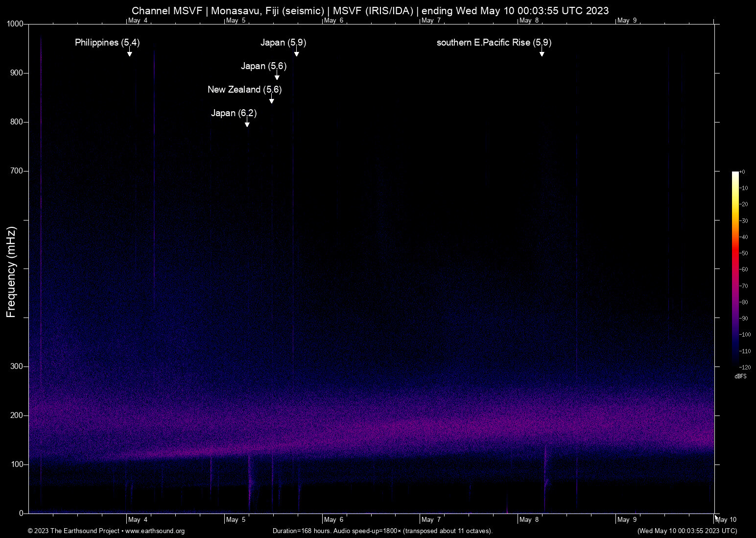Click the -90 value on the color scale
The height and width of the screenshot is (538, 756).
744,318
